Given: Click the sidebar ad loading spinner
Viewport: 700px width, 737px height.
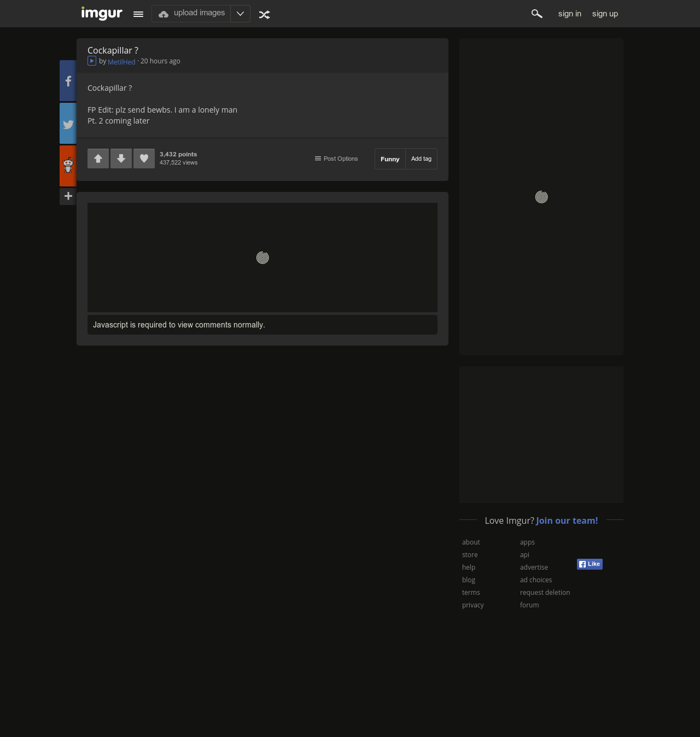Looking at the screenshot, I should (x=541, y=197).
